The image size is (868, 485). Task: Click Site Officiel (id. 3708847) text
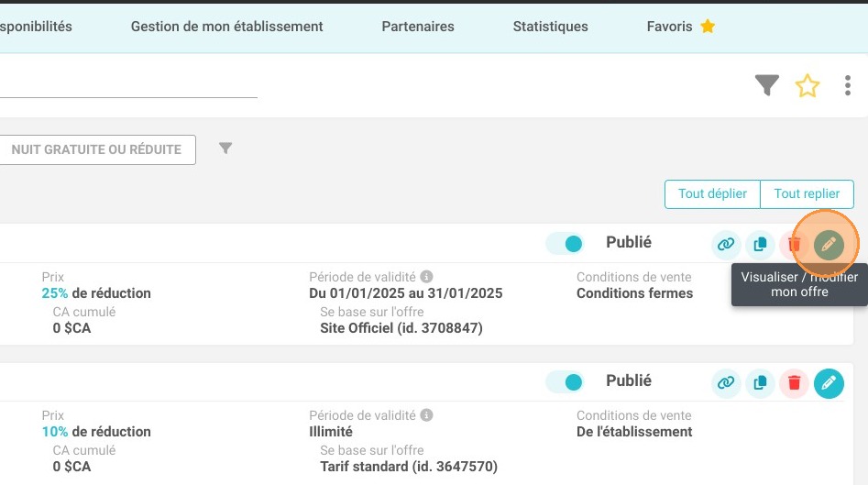401,327
